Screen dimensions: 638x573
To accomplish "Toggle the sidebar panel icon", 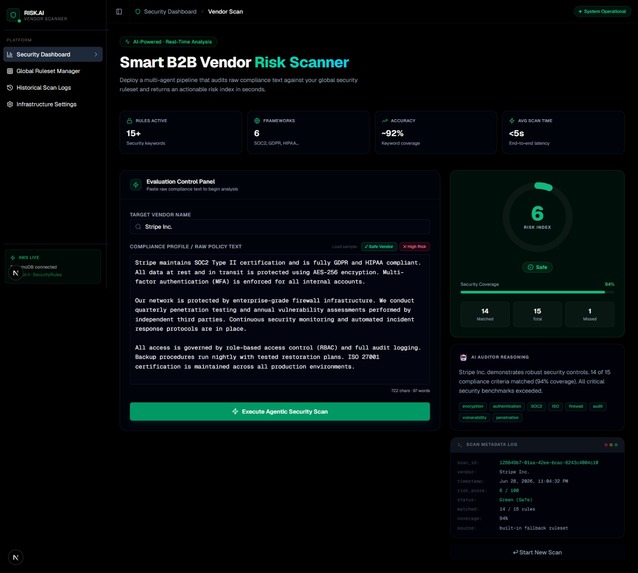I will coord(119,12).
